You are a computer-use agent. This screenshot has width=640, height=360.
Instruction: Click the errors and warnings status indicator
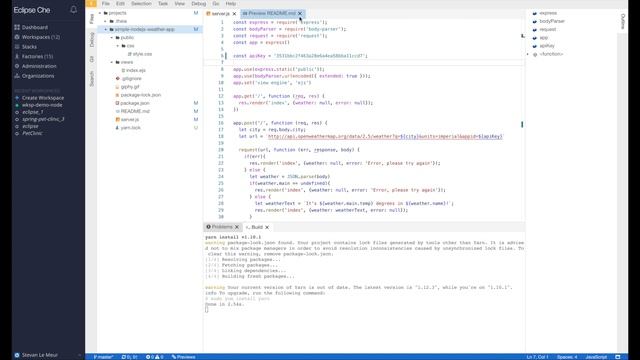(x=154, y=357)
